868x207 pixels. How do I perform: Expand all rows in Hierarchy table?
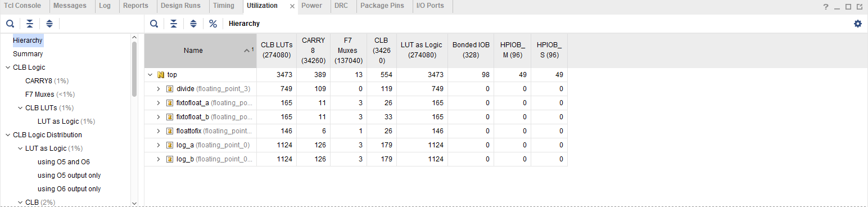[x=193, y=24]
